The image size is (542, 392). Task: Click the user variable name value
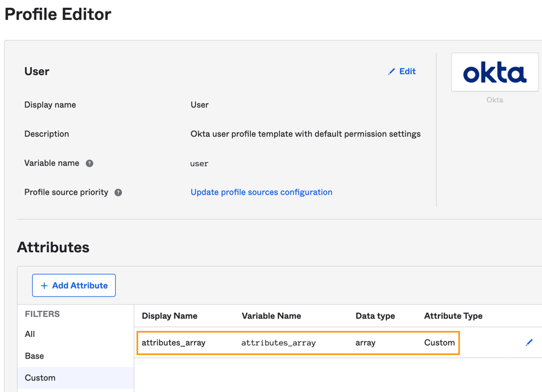point(199,163)
